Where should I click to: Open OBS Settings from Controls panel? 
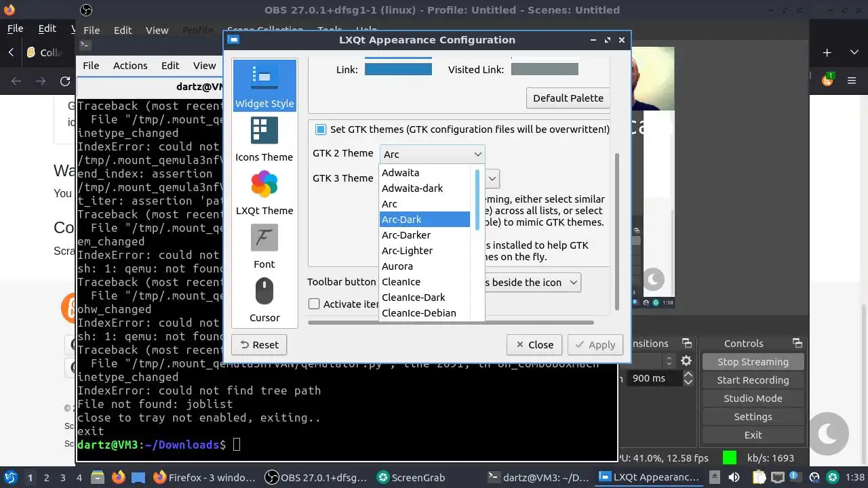(753, 417)
